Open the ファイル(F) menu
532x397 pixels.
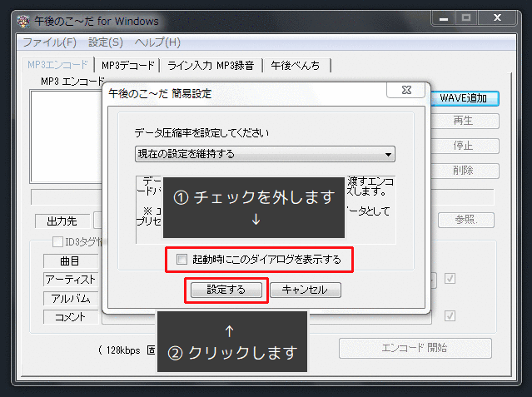[x=49, y=42]
